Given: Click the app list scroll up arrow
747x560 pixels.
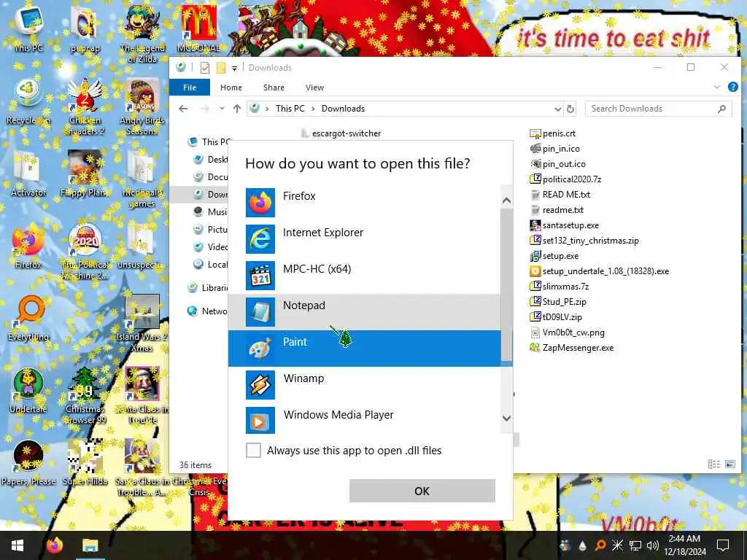Looking at the screenshot, I should point(506,201).
